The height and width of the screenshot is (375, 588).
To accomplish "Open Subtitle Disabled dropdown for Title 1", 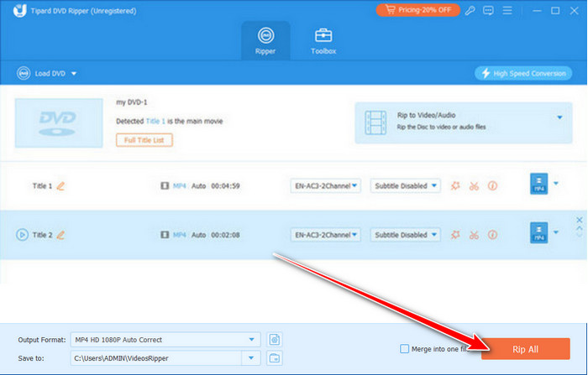I will point(407,186).
